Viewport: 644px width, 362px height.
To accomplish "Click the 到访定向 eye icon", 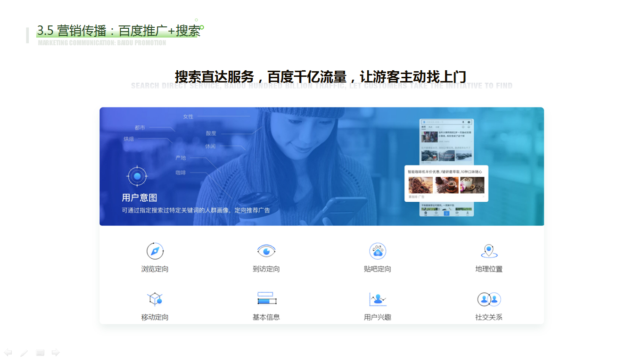I will 266,251.
